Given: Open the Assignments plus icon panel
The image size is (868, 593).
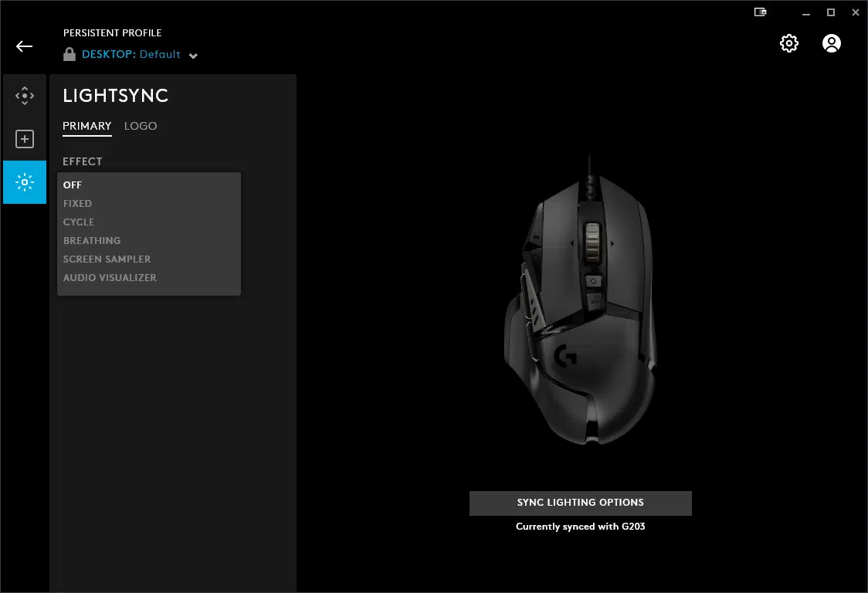Looking at the screenshot, I should pos(25,139).
